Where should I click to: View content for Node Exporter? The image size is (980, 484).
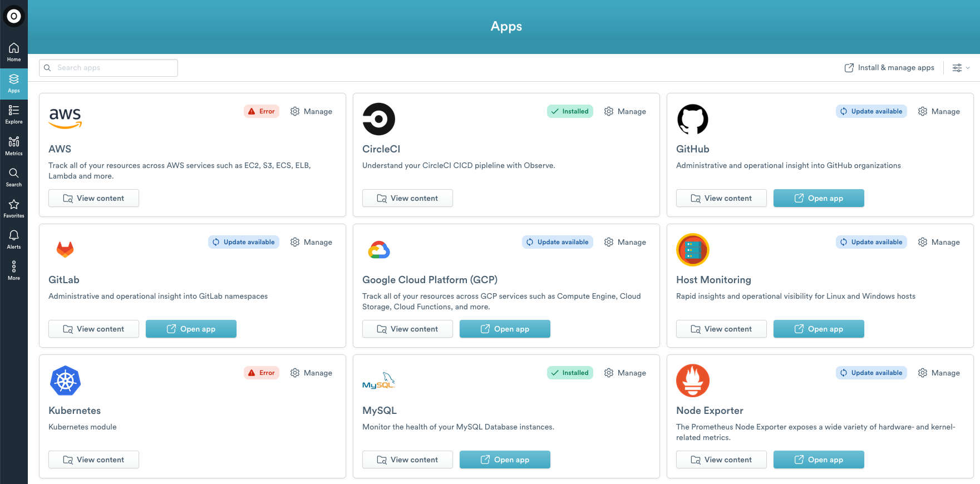(x=721, y=460)
